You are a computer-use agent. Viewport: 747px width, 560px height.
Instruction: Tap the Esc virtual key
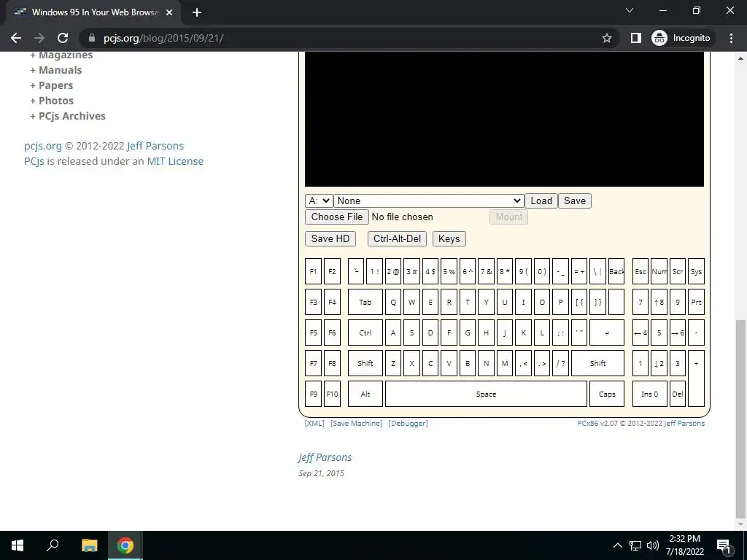pyautogui.click(x=640, y=271)
